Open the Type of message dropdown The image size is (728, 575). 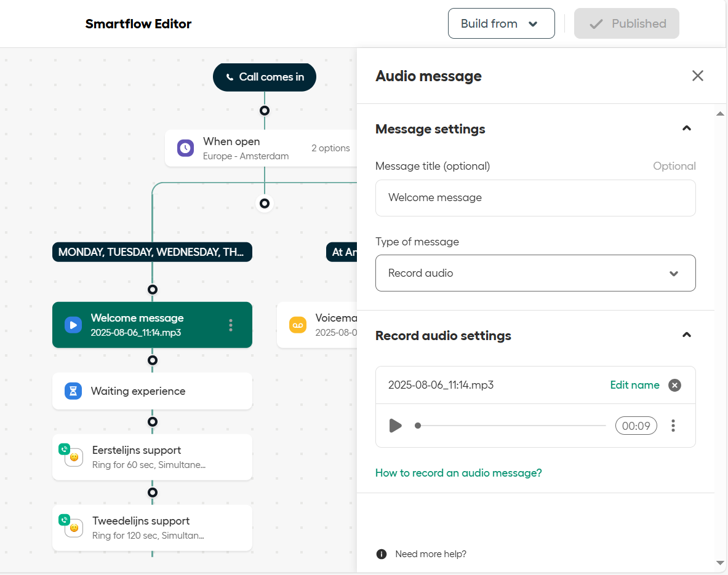535,273
